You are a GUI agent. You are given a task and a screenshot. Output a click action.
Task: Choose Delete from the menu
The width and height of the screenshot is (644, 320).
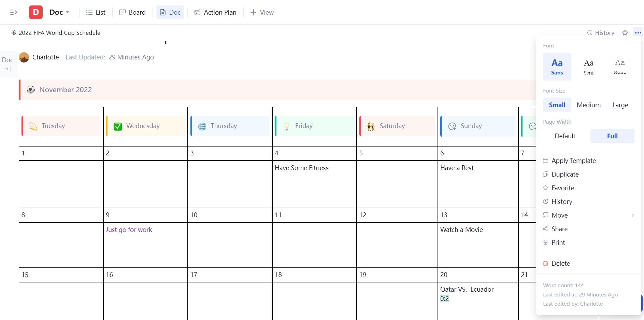pyautogui.click(x=589, y=263)
